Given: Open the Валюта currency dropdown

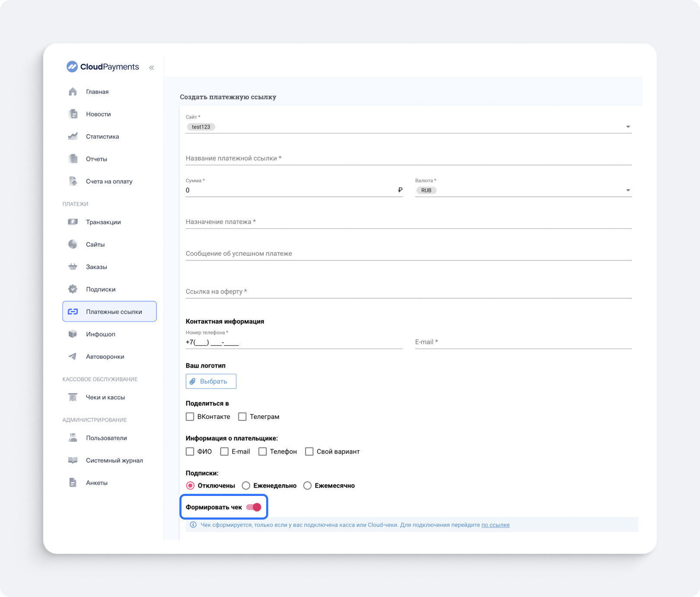Looking at the screenshot, I should pos(628,191).
